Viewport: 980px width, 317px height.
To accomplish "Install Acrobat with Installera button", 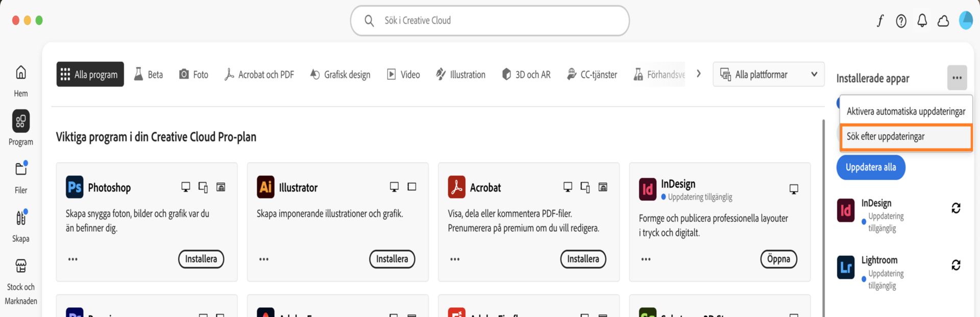I will click(x=583, y=259).
